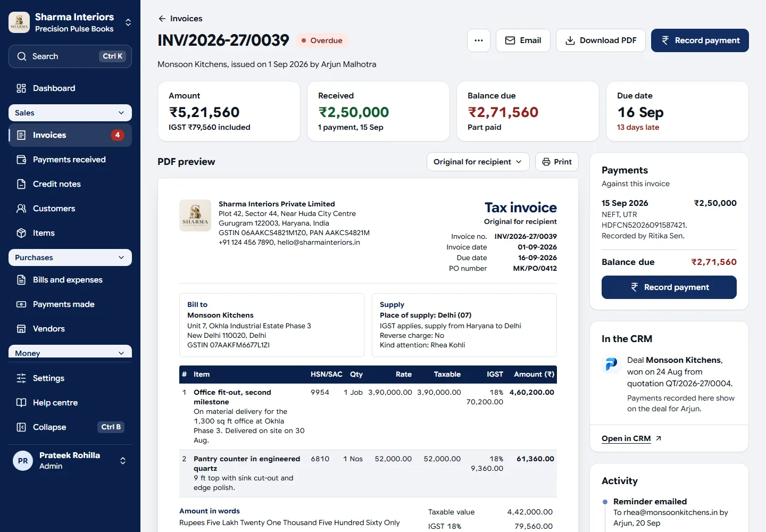
Task: Click Record payment in Payments panel
Action: tap(669, 287)
